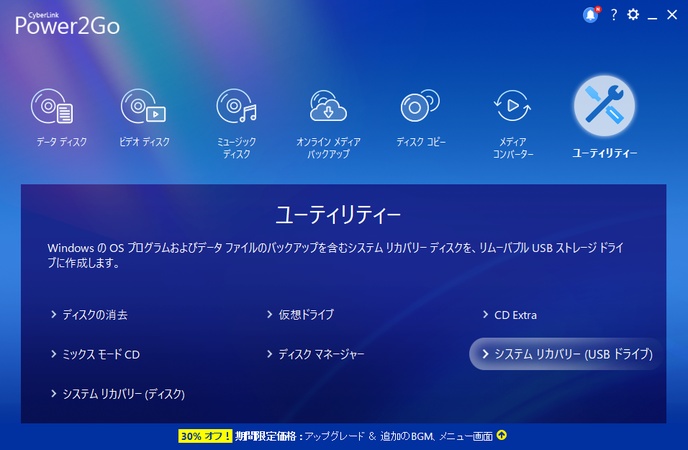Open the メディア コンバーター icon

(x=512, y=105)
